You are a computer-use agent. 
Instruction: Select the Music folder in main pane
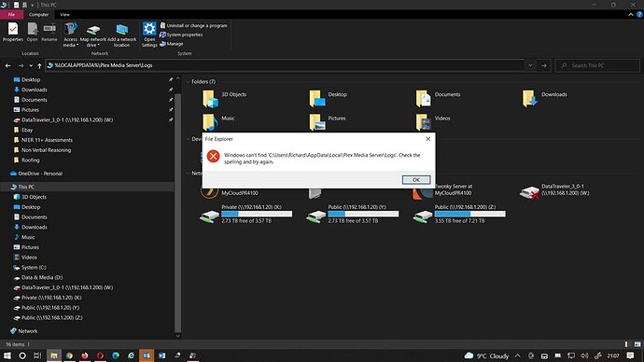218,122
